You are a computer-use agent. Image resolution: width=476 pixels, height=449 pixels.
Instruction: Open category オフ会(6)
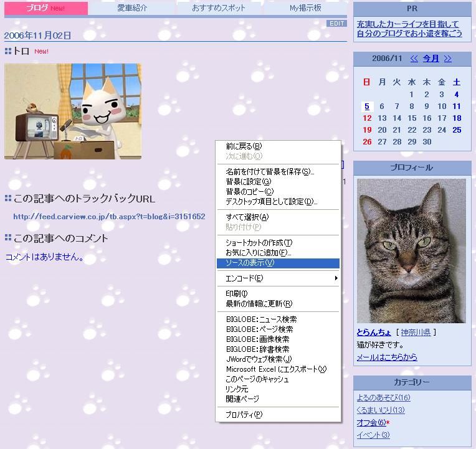(371, 422)
